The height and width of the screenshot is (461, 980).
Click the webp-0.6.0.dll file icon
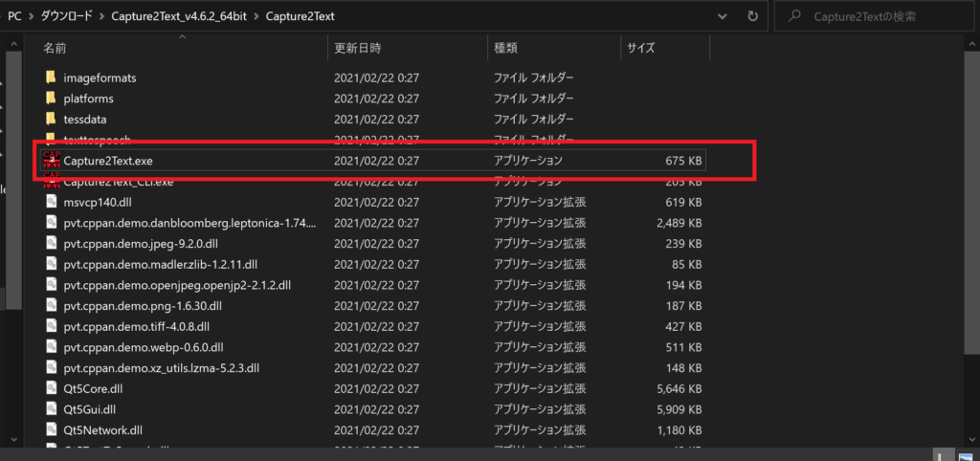pyautogui.click(x=52, y=346)
